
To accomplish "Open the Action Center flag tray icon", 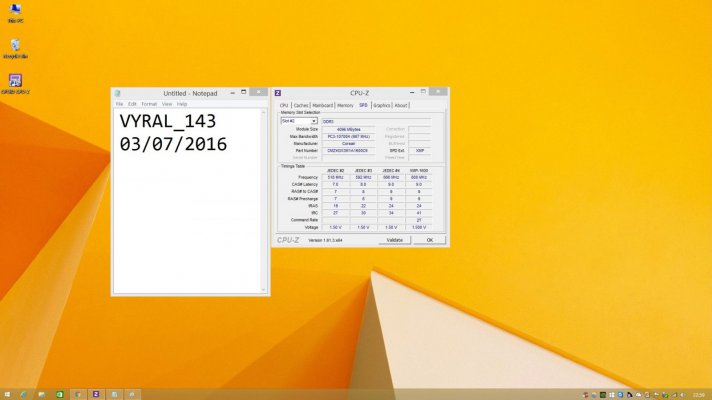I will click(x=656, y=395).
